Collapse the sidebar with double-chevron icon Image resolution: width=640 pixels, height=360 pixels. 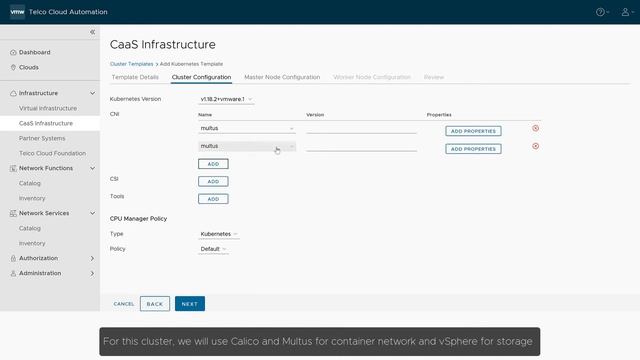point(93,32)
